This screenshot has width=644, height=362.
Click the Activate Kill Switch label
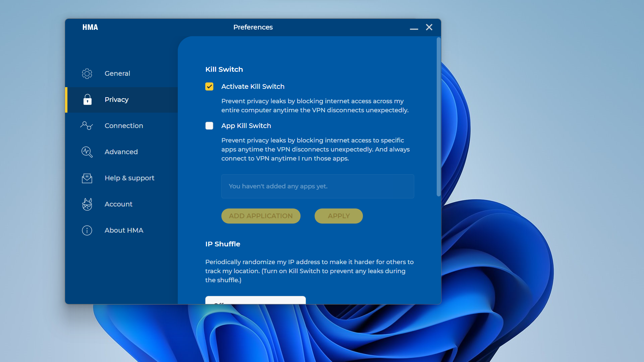pos(253,86)
